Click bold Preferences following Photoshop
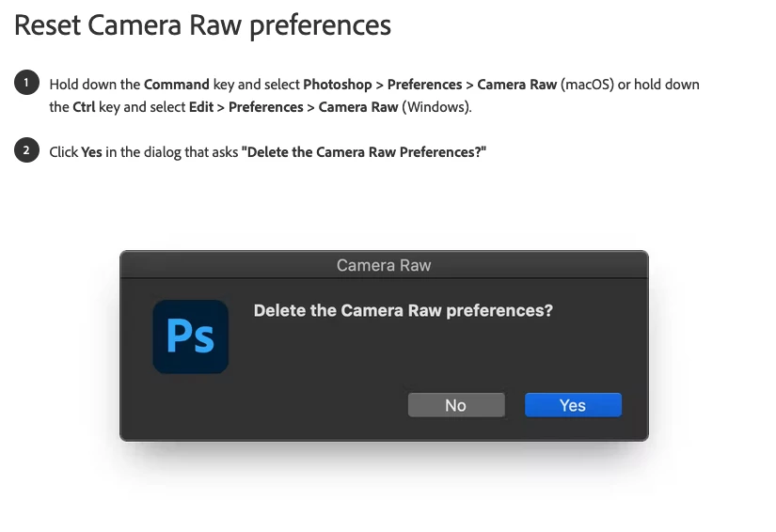 pos(424,85)
